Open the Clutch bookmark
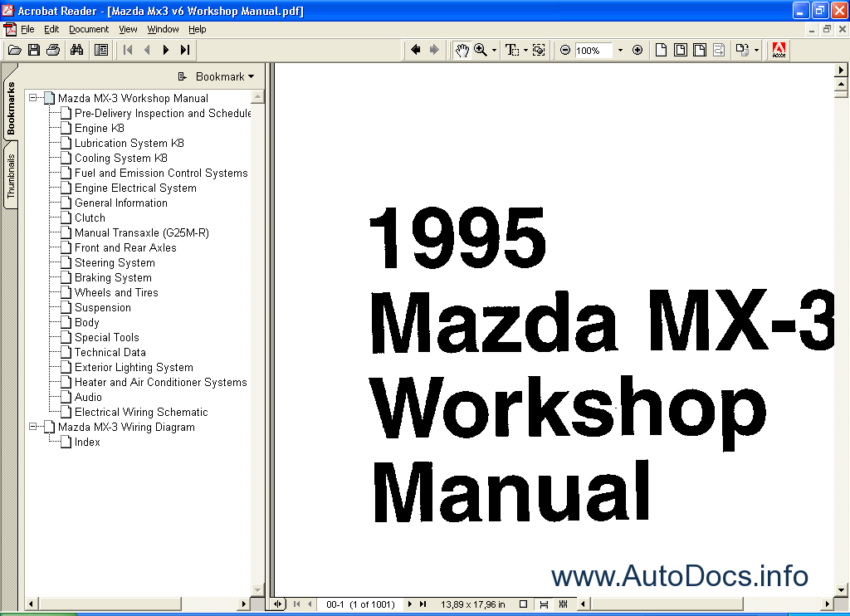This screenshot has width=850, height=616. 90,218
